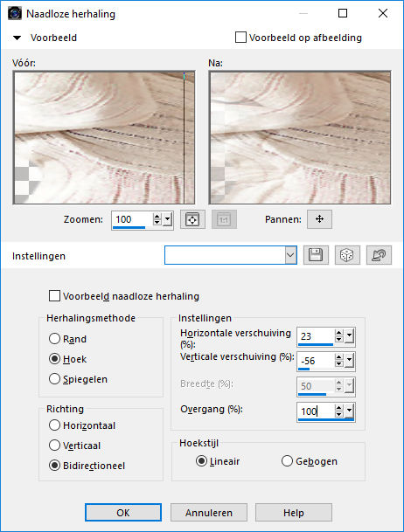Click the grayed 1:1 zoom icon
Image resolution: width=404 pixels, height=532 pixels.
pyautogui.click(x=224, y=219)
